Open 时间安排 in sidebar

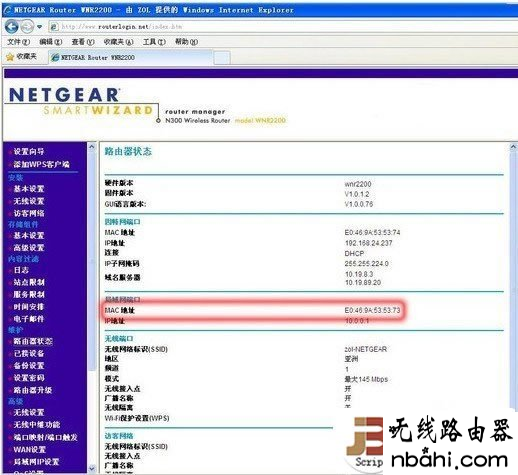pos(29,307)
